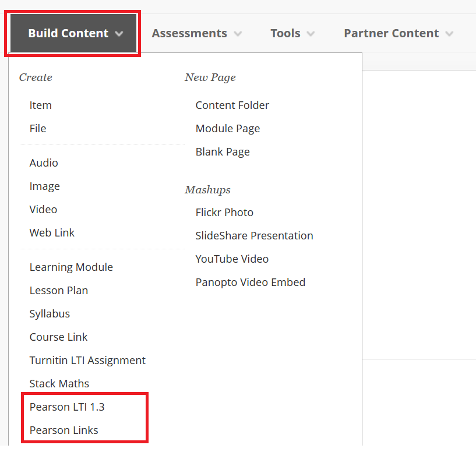The height and width of the screenshot is (452, 476).
Task: Click the Pearson LTI 1.3 entry
Action: [x=67, y=407]
